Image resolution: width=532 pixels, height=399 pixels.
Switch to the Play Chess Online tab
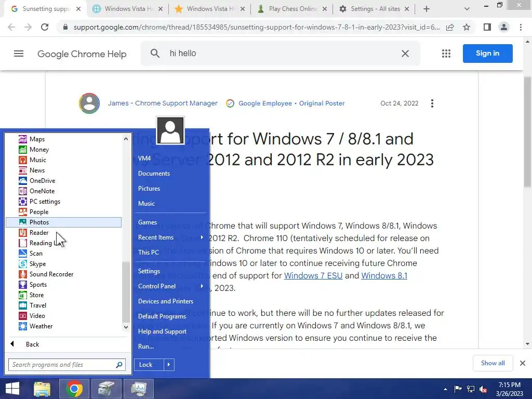(x=292, y=9)
